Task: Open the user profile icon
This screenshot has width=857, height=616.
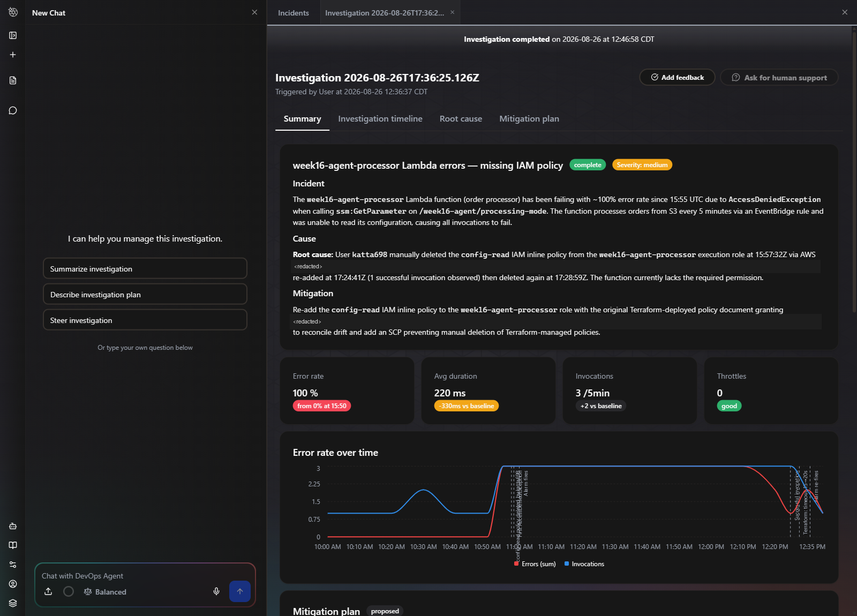Action: pos(13,584)
